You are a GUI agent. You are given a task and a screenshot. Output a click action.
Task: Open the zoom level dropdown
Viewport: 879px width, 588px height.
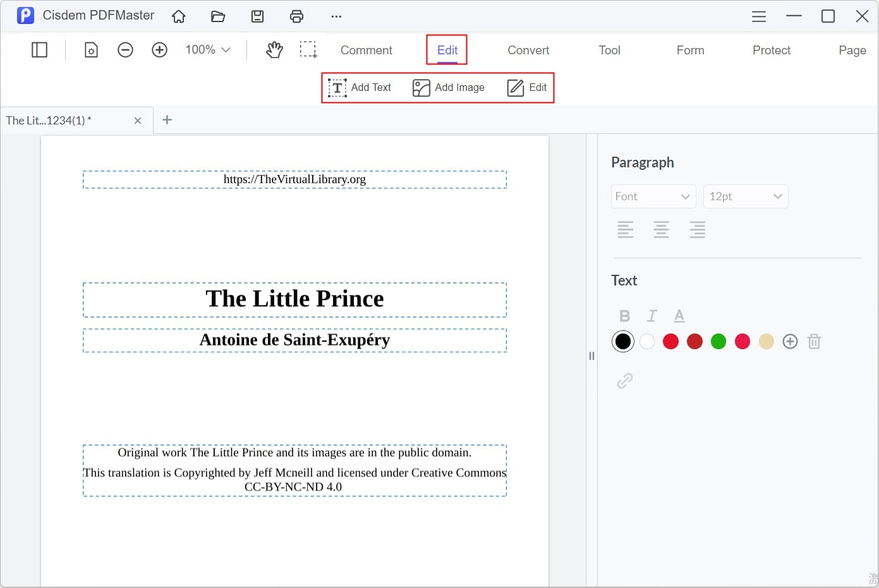pyautogui.click(x=207, y=49)
